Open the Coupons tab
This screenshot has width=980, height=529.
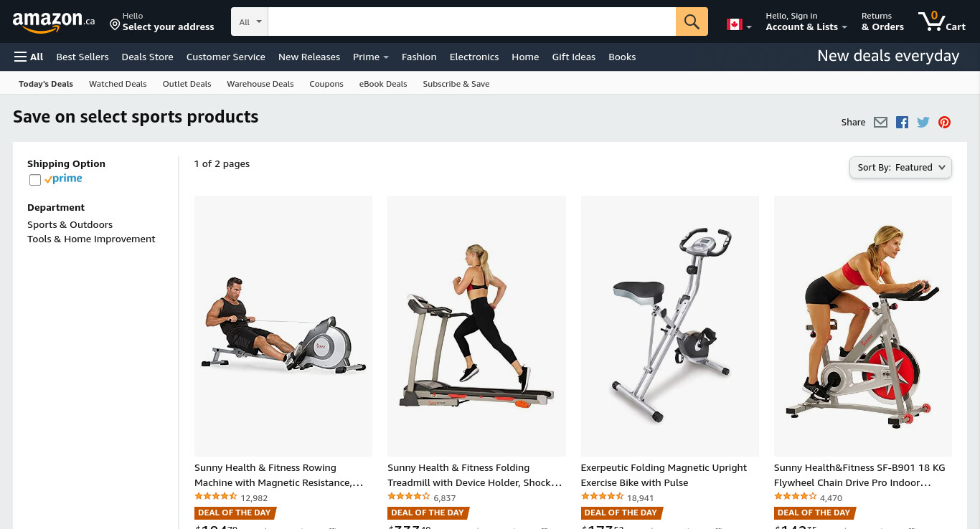326,84
